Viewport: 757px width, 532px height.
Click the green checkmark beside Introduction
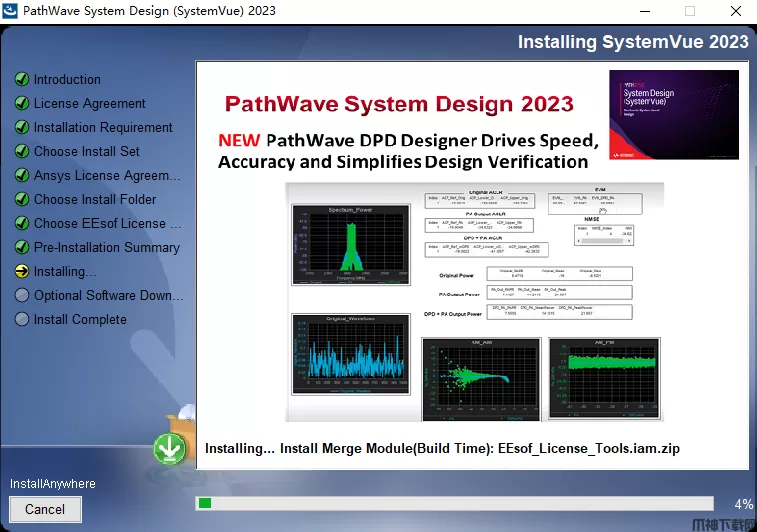[21, 79]
